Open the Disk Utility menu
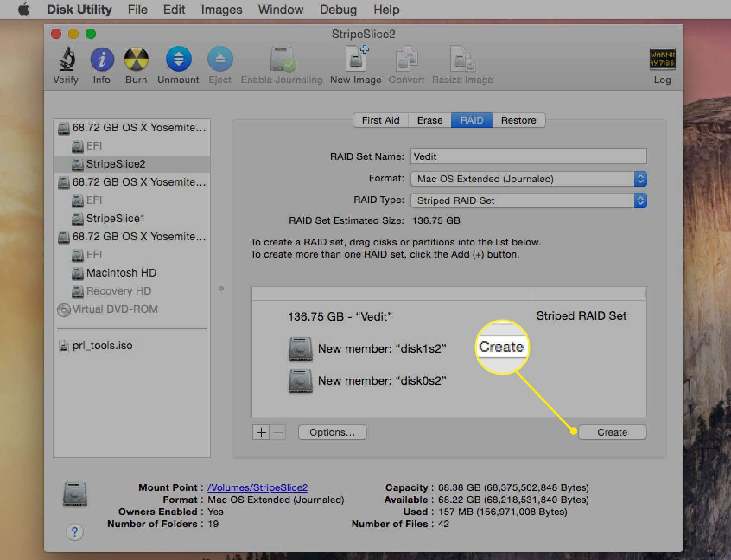The height and width of the screenshot is (560, 731). (x=79, y=9)
